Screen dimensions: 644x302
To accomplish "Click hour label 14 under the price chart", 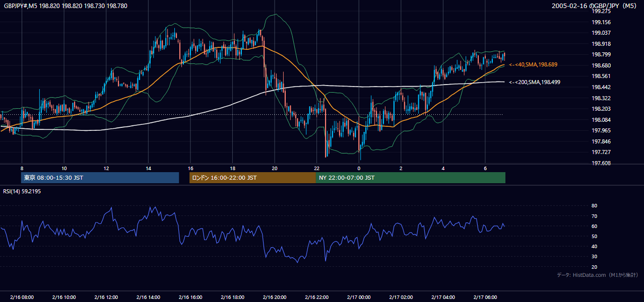I will click(148, 168).
